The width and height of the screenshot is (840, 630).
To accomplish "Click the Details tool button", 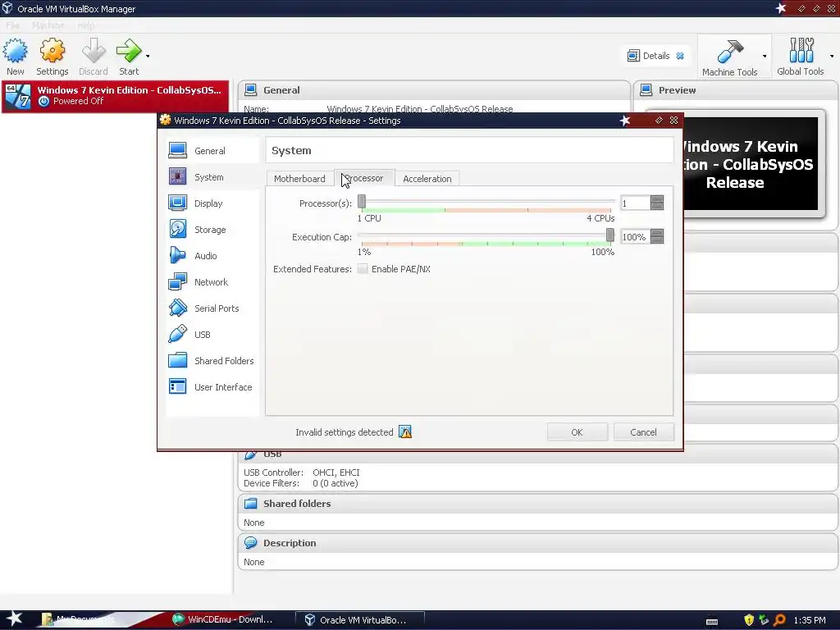I will (x=650, y=56).
